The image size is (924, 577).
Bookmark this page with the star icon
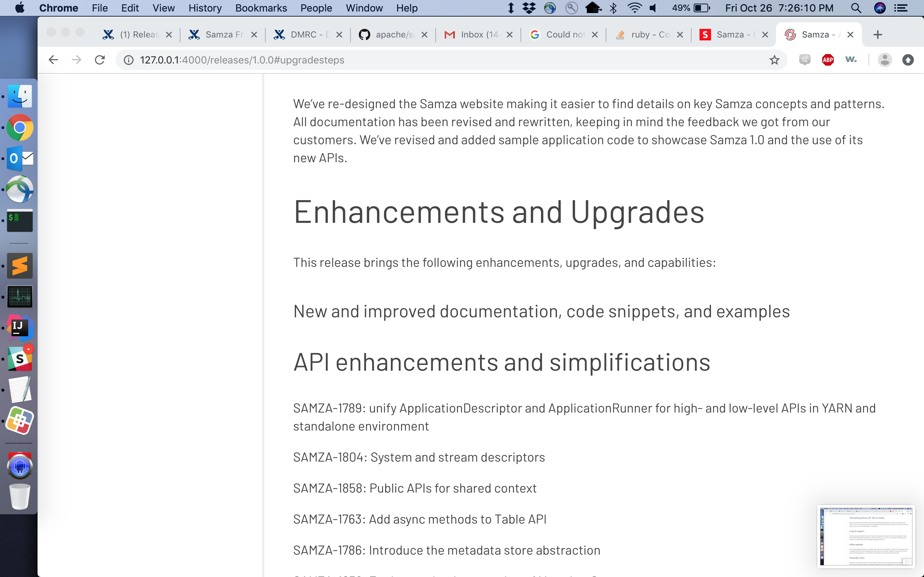(774, 60)
